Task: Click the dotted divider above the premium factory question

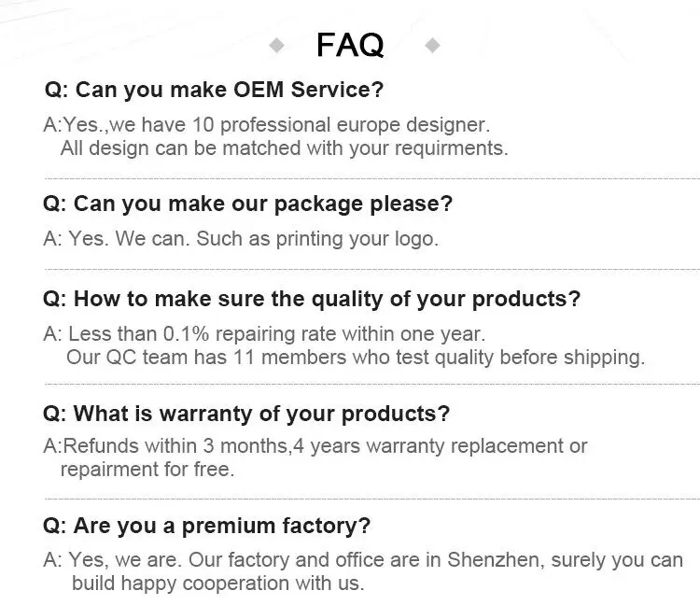Action: tap(371, 498)
